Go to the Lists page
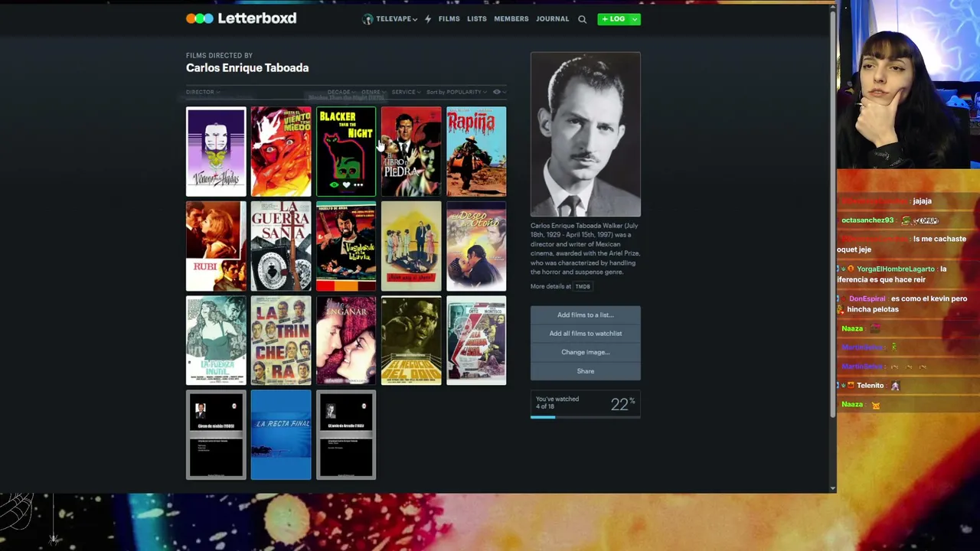The image size is (980, 551). pos(477,19)
